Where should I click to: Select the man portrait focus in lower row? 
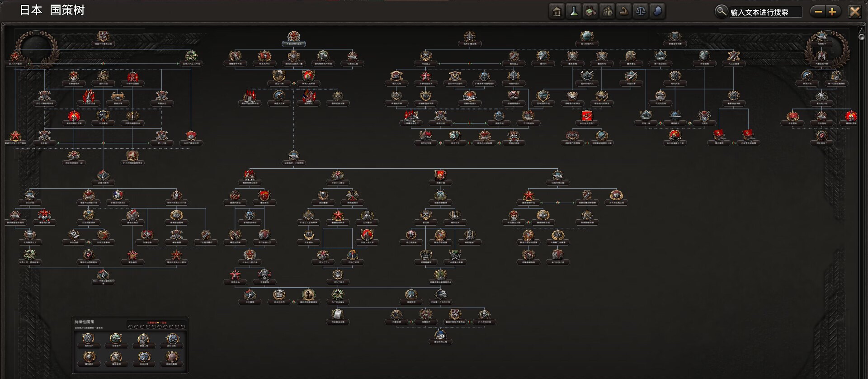308,296
